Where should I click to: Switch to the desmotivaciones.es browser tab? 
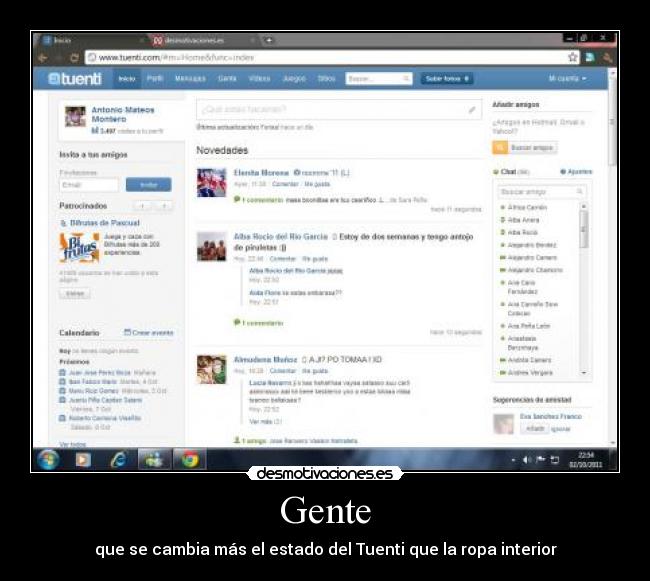pyautogui.click(x=202, y=40)
